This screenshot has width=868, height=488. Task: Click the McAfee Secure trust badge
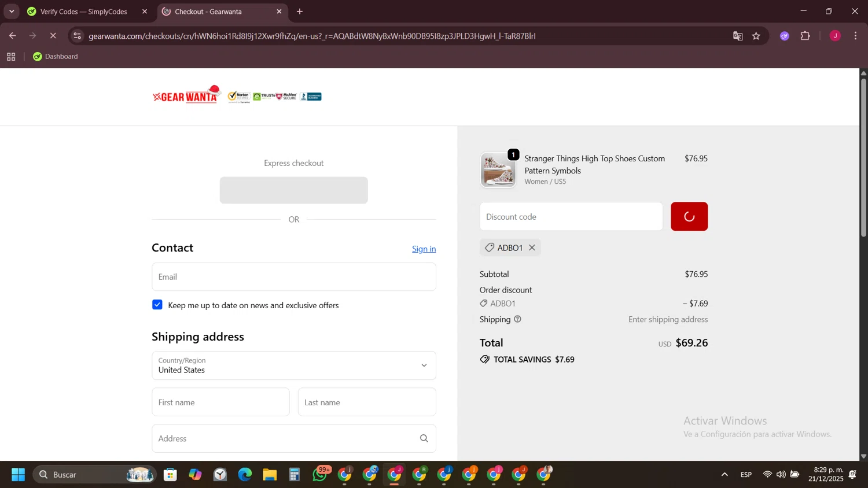coord(286,97)
